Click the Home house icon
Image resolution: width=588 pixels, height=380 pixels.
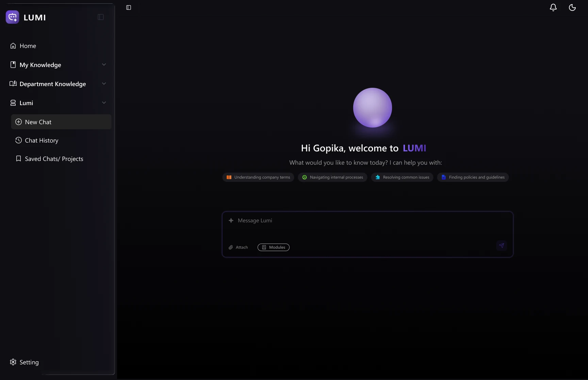point(13,46)
